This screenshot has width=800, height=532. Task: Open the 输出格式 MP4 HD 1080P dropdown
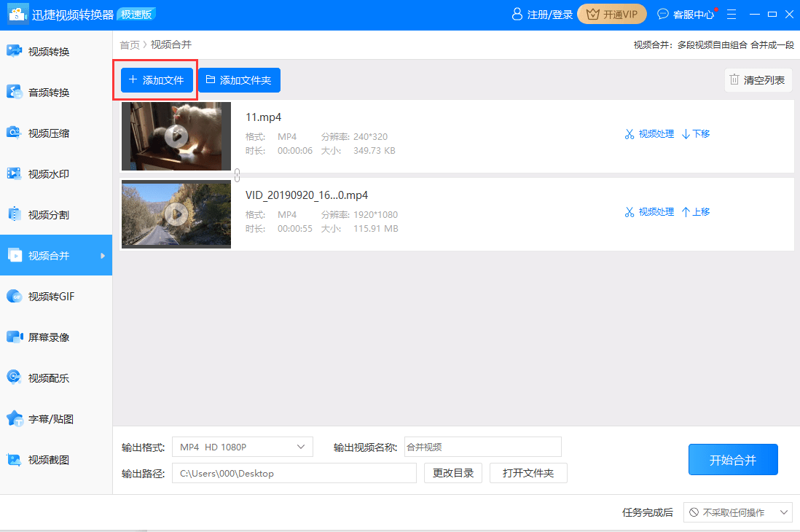click(x=243, y=447)
